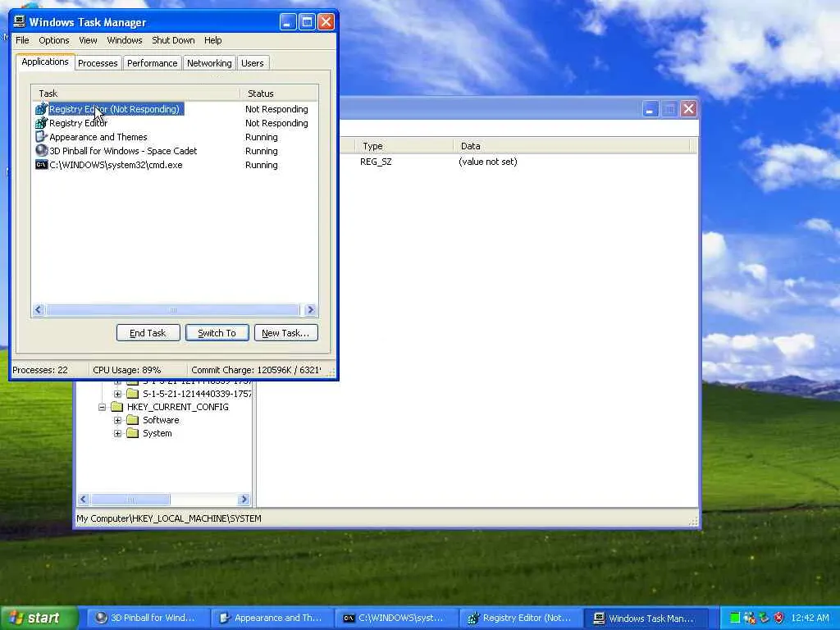Click the icon beside 'Registry Editor (Not Responding)' task
Image resolution: width=840 pixels, height=630 pixels.
tap(41, 109)
